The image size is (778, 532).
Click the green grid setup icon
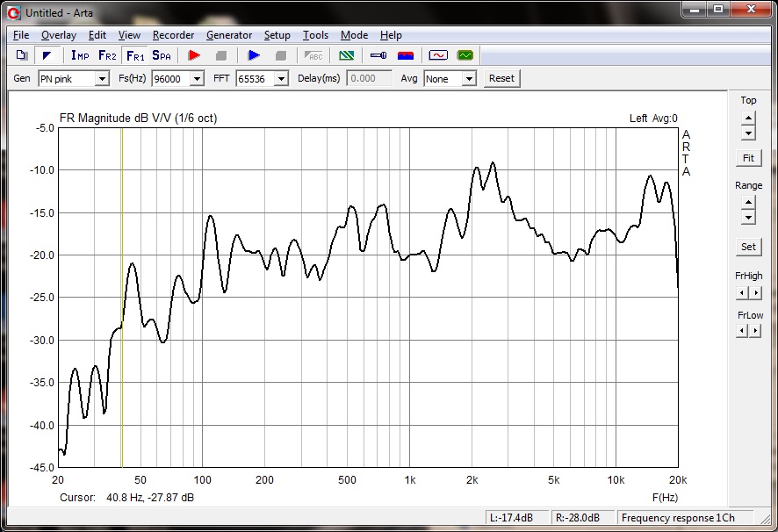pyautogui.click(x=346, y=55)
